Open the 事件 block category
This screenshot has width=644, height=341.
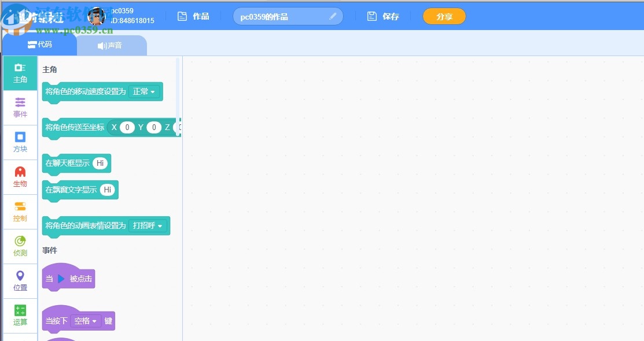pyautogui.click(x=20, y=108)
